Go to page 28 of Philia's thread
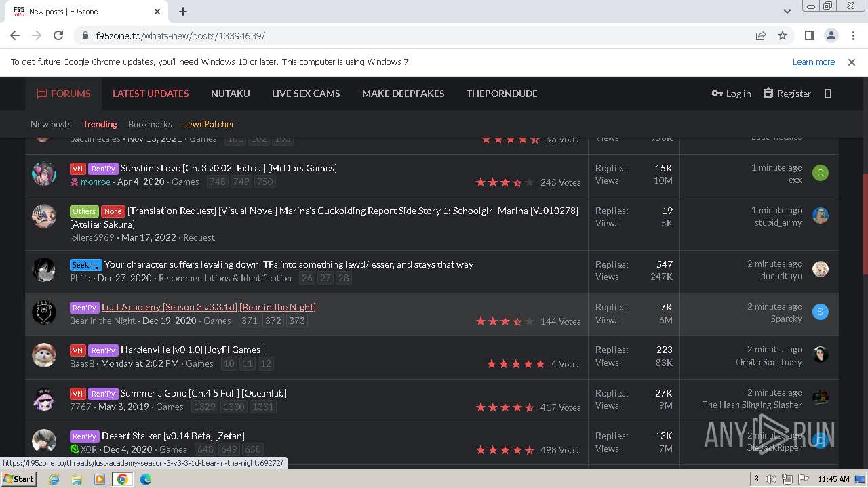Viewport: 868px width, 488px height. pyautogui.click(x=344, y=278)
